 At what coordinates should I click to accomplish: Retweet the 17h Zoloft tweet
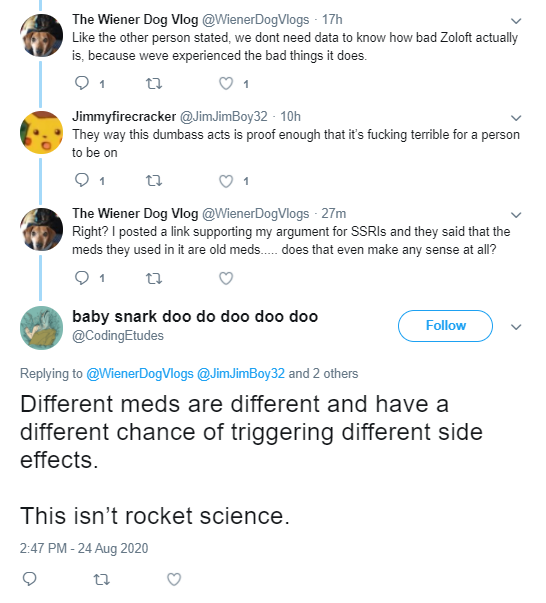(x=154, y=83)
